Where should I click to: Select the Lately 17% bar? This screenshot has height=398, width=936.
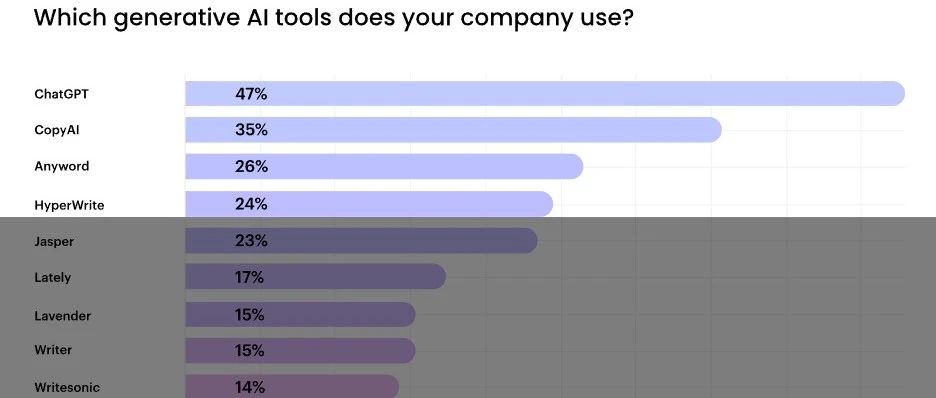(x=315, y=277)
